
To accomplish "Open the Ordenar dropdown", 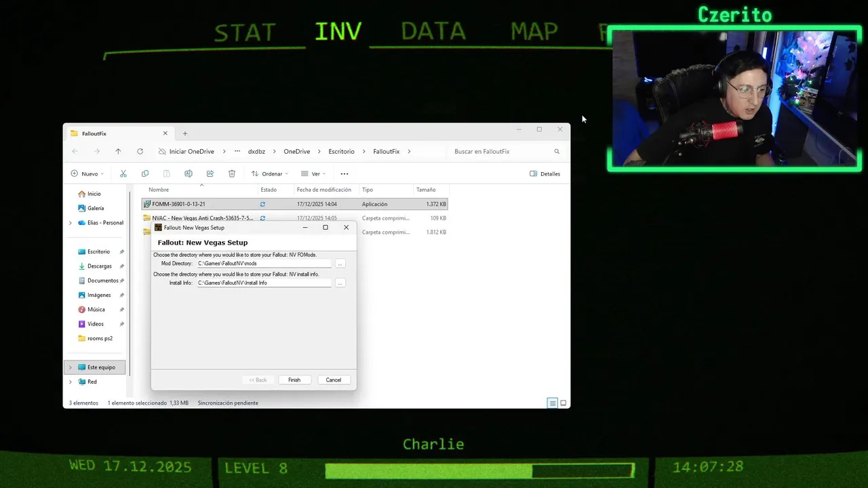I will (269, 174).
